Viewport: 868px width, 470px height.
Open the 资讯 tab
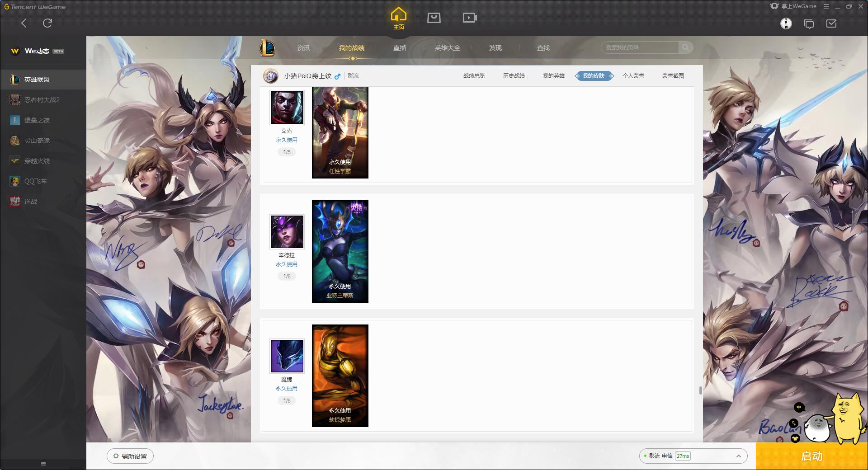click(x=304, y=48)
